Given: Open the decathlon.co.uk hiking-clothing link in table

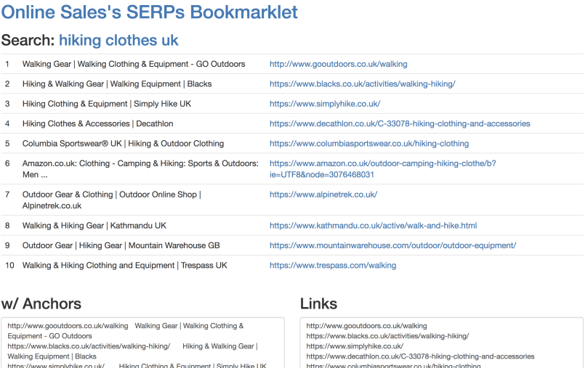Looking at the screenshot, I should (x=400, y=123).
